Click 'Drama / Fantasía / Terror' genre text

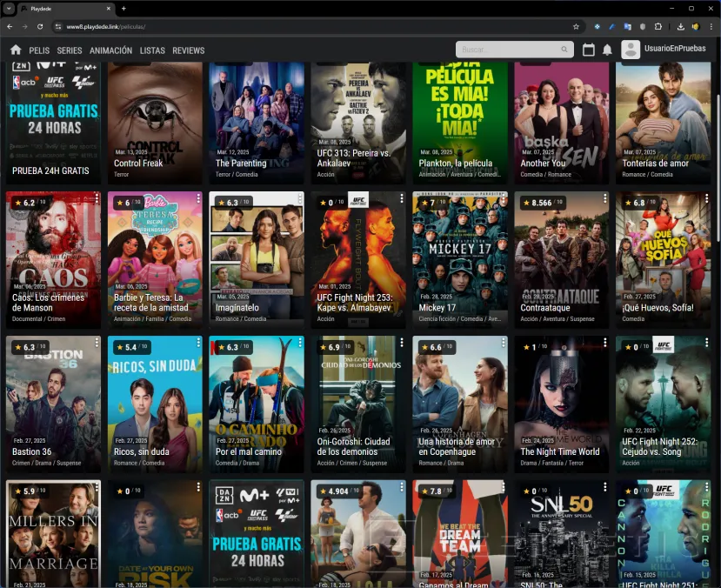pos(551,463)
